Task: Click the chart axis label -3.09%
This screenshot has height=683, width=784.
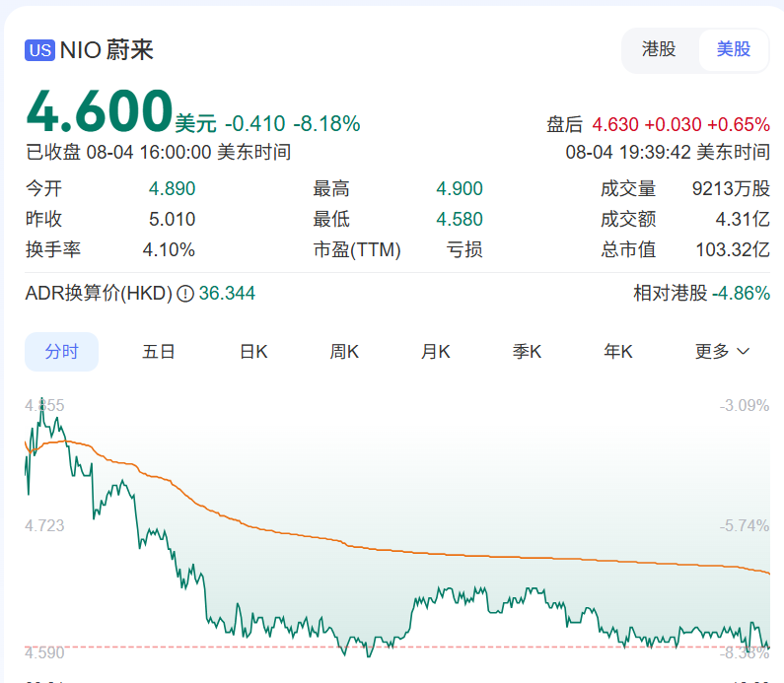Action: pyautogui.click(x=745, y=405)
